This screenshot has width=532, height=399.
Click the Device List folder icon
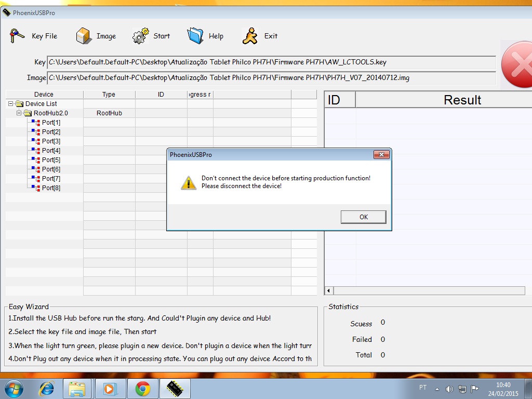pos(19,104)
